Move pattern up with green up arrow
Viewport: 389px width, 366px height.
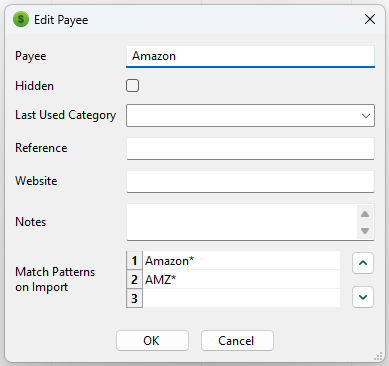[x=363, y=263]
